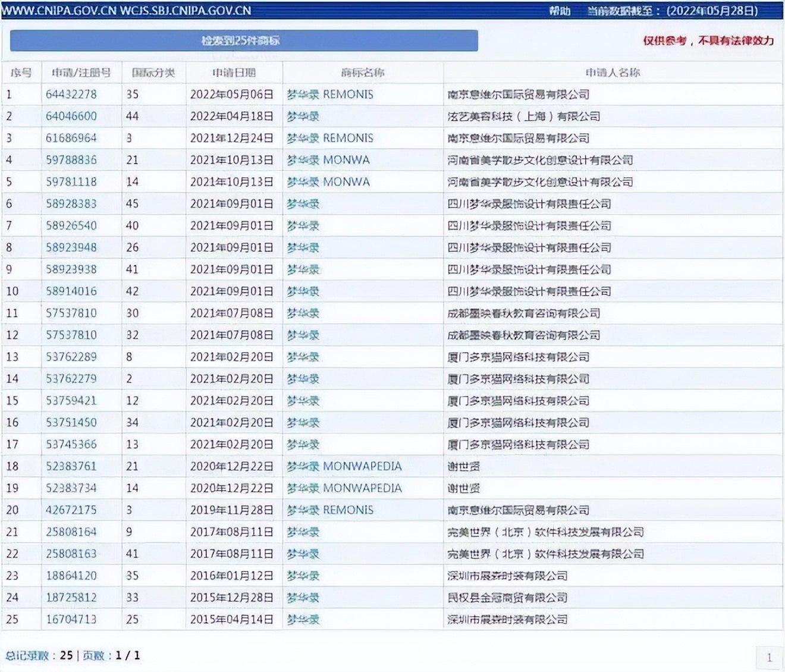Open registration number 64046600
The image size is (785, 672).
(x=71, y=117)
